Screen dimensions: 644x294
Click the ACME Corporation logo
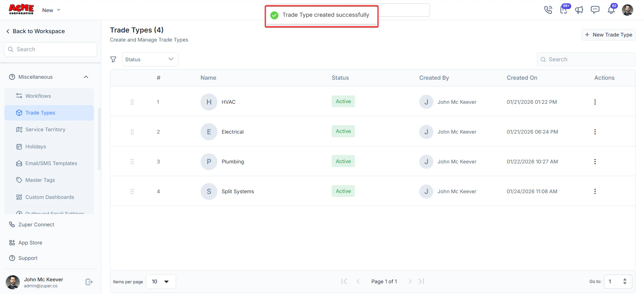[21, 9]
